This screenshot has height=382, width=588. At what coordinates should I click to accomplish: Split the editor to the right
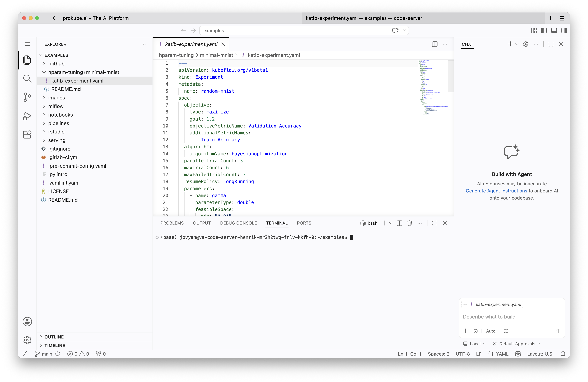(x=435, y=44)
